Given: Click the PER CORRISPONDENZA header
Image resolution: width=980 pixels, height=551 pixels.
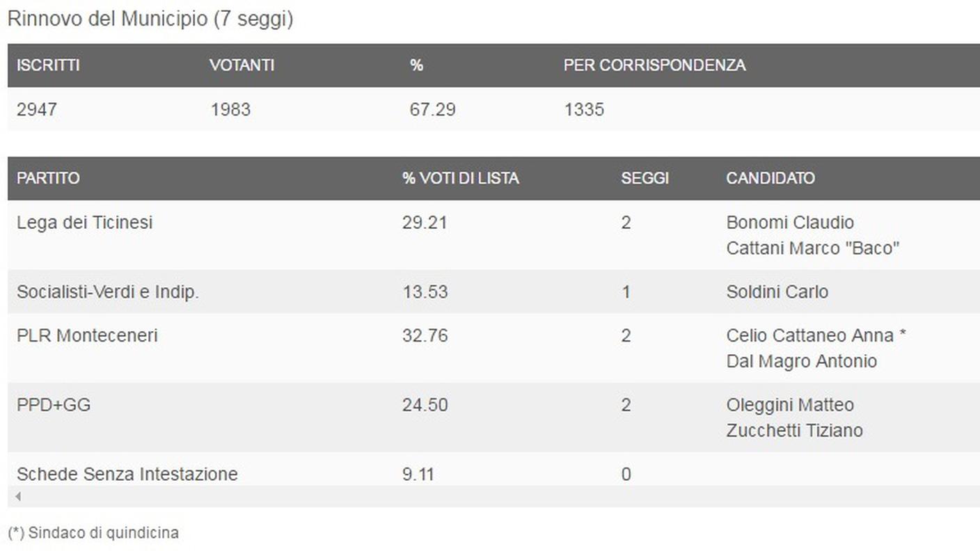Looking at the screenshot, I should (x=654, y=65).
